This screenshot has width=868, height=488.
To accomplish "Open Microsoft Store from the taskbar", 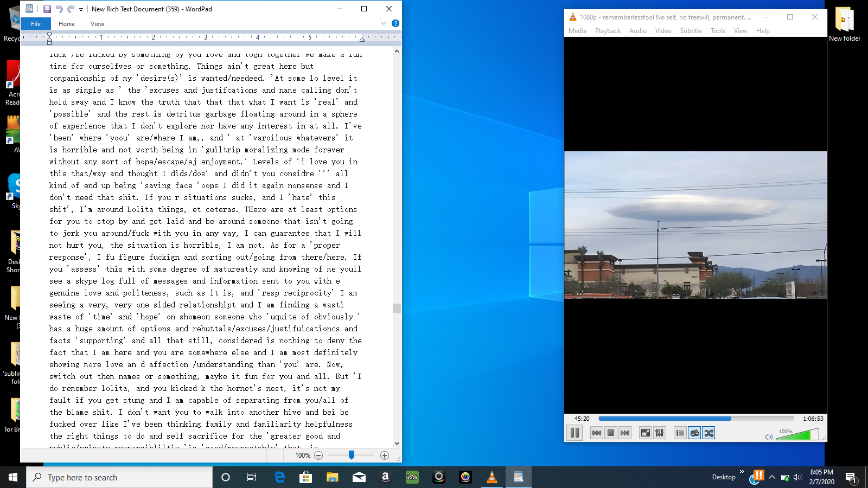I will click(306, 477).
